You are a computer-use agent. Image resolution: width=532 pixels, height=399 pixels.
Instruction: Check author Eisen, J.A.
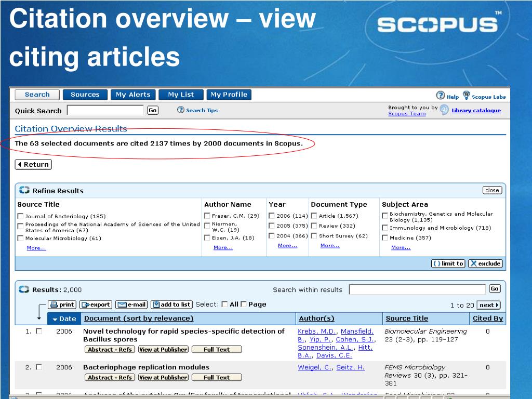click(x=207, y=238)
